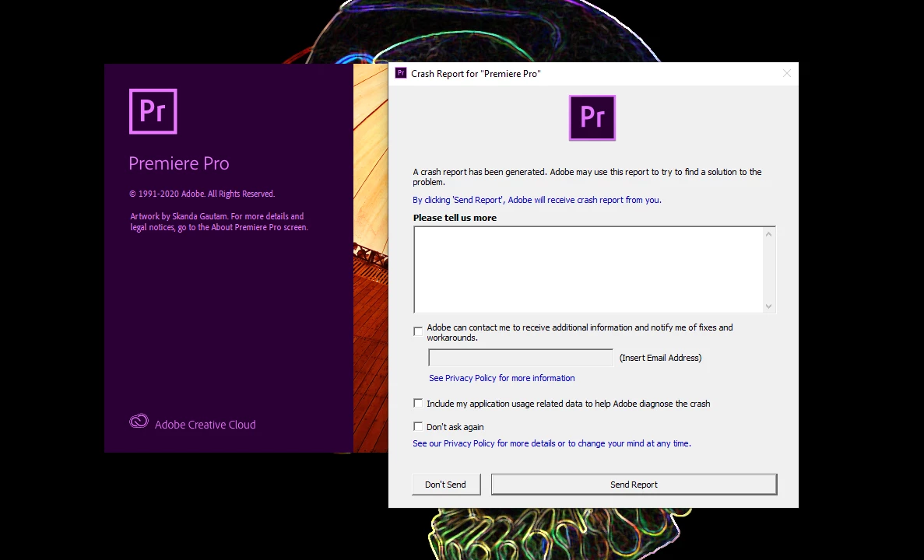Click inside Please tell us more textbox
The width and height of the screenshot is (924, 560).
coord(588,269)
